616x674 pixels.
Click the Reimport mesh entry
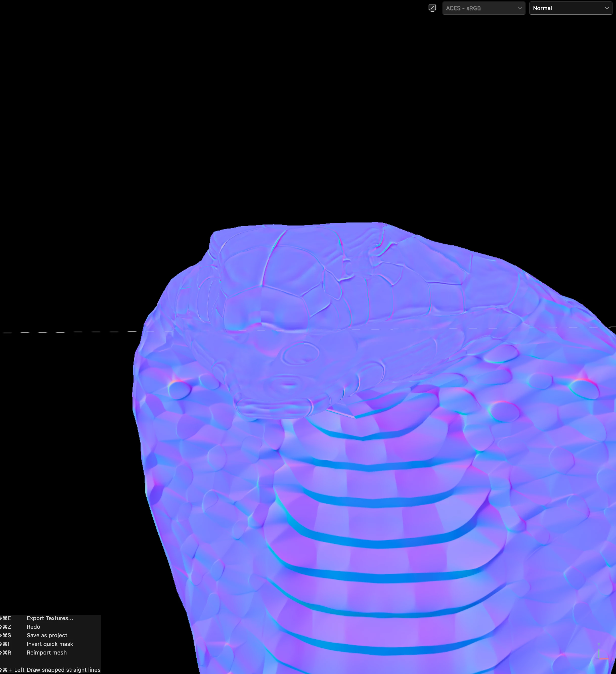[x=47, y=653]
